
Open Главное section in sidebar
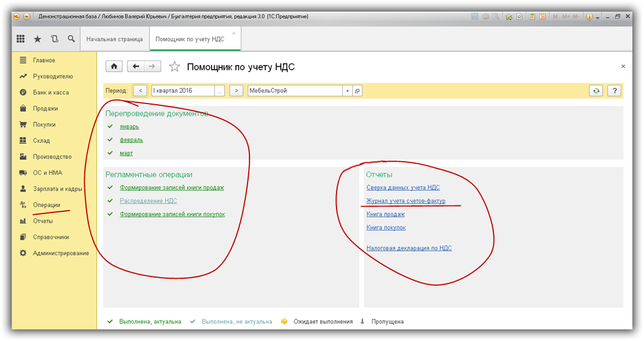[44, 60]
